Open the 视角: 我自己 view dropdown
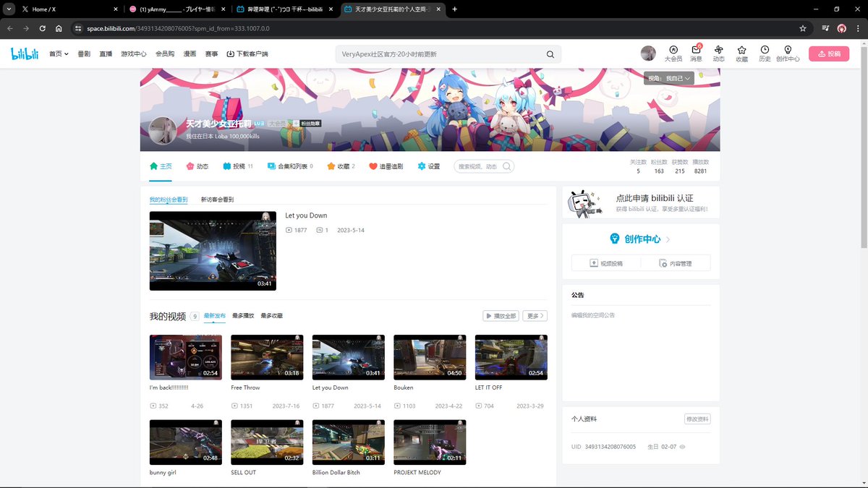The image size is (868, 488). click(x=671, y=77)
